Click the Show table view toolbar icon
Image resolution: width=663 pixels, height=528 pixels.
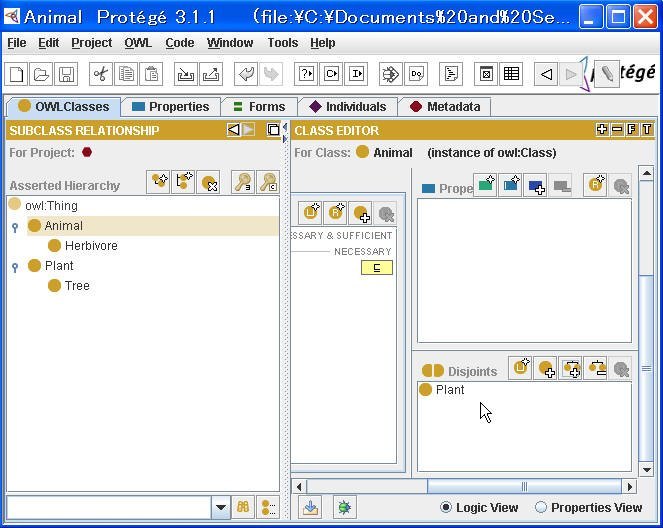click(x=511, y=74)
